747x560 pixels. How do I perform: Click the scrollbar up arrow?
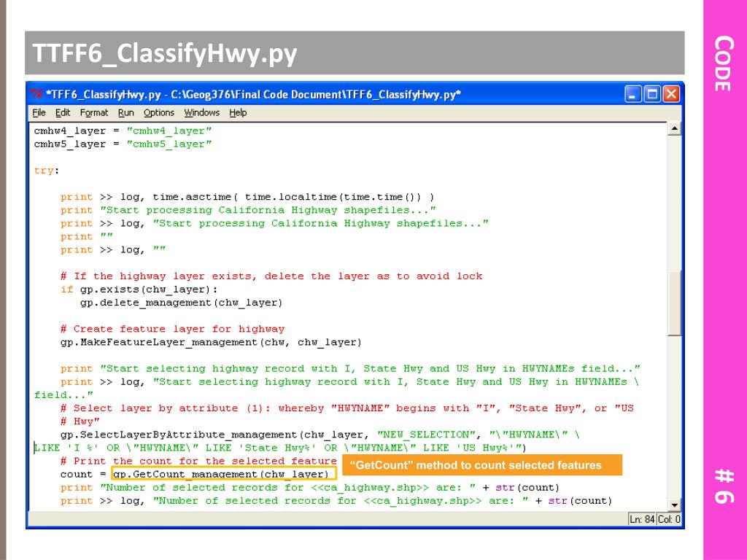(x=674, y=128)
